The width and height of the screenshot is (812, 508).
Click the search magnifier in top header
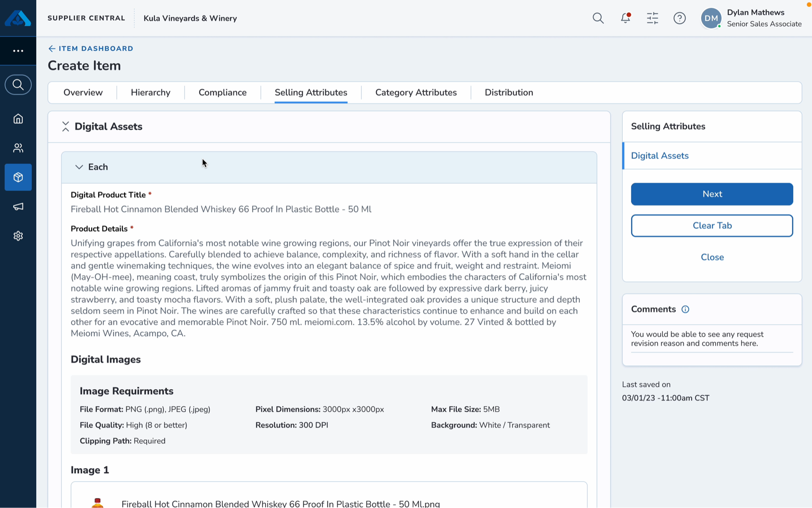coord(598,18)
